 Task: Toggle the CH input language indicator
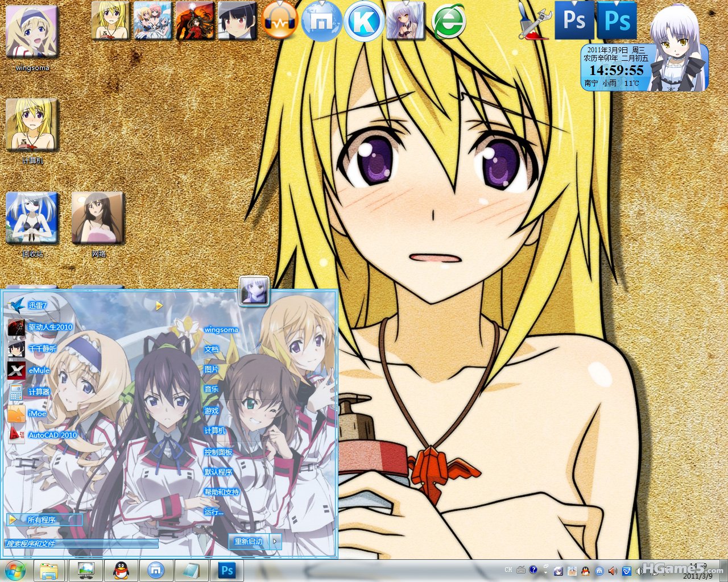pos(508,569)
